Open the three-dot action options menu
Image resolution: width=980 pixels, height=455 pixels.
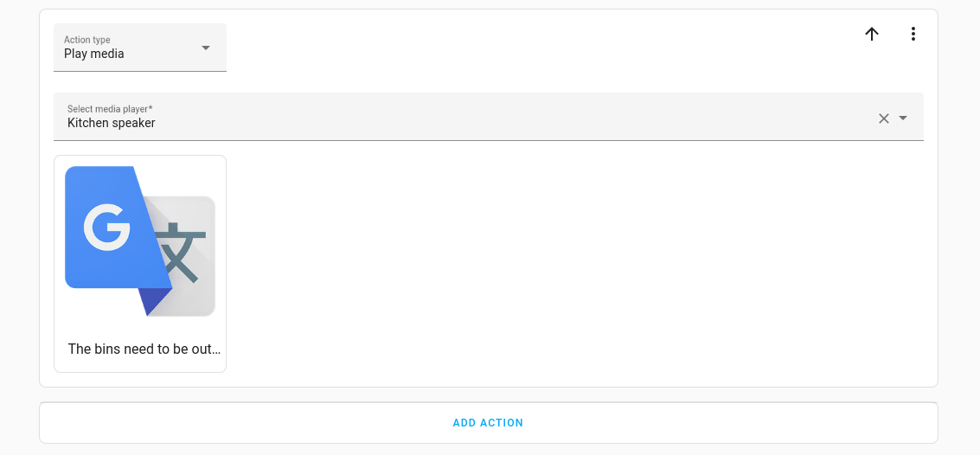point(913,34)
